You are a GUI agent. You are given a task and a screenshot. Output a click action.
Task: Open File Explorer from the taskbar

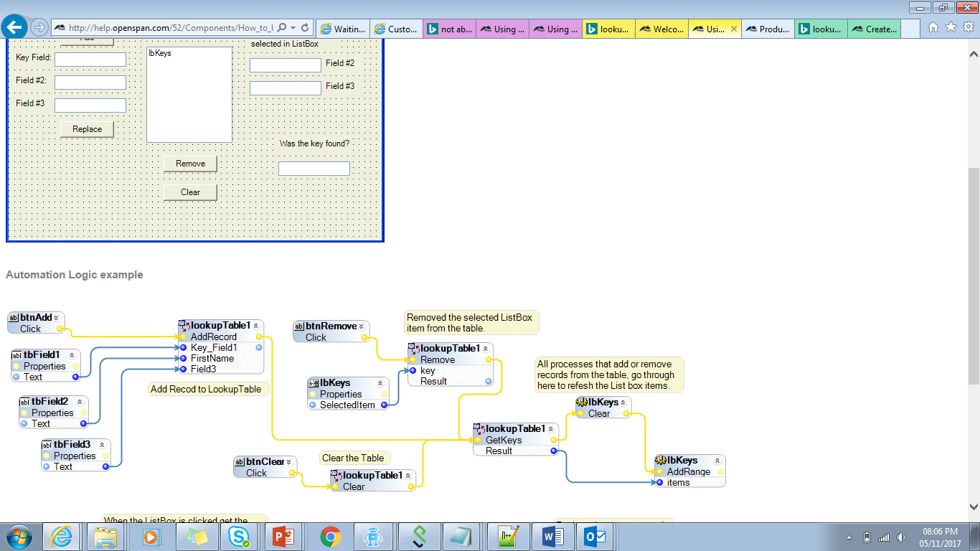106,537
